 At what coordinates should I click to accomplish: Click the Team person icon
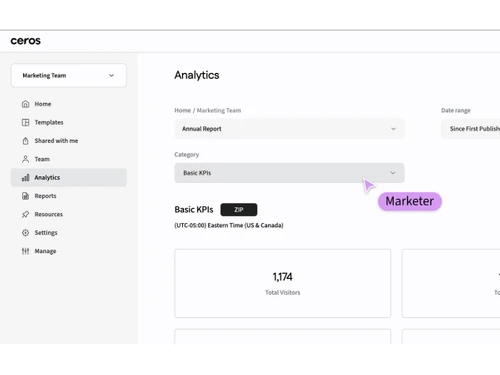(25, 159)
